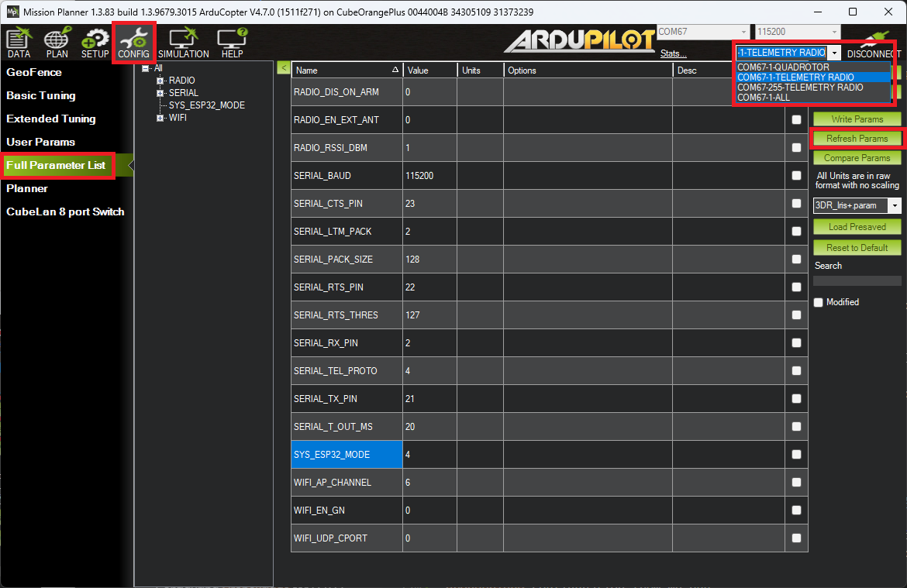
Task: Collapse the parameter tree with green arrow
Action: pyautogui.click(x=284, y=68)
